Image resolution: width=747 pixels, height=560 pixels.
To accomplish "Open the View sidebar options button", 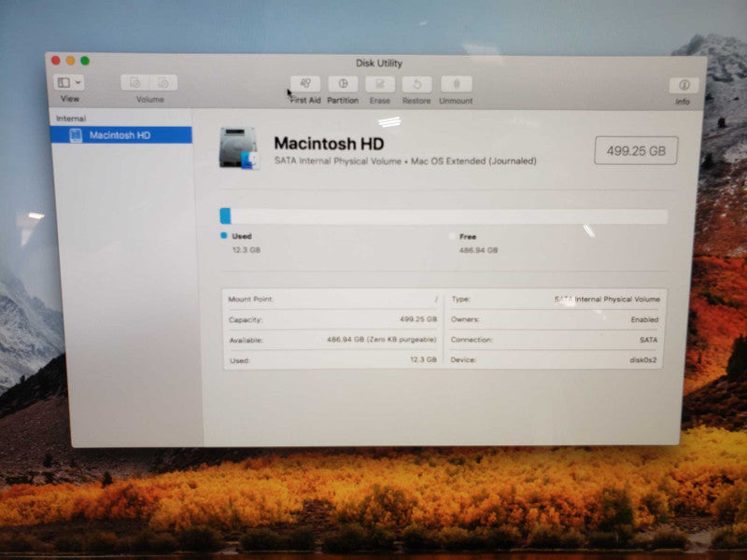I will pyautogui.click(x=69, y=82).
